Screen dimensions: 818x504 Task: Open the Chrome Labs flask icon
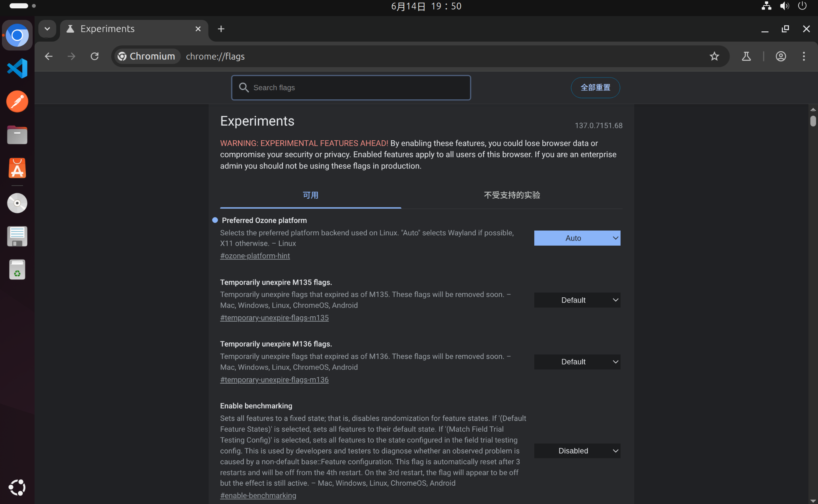[746, 56]
